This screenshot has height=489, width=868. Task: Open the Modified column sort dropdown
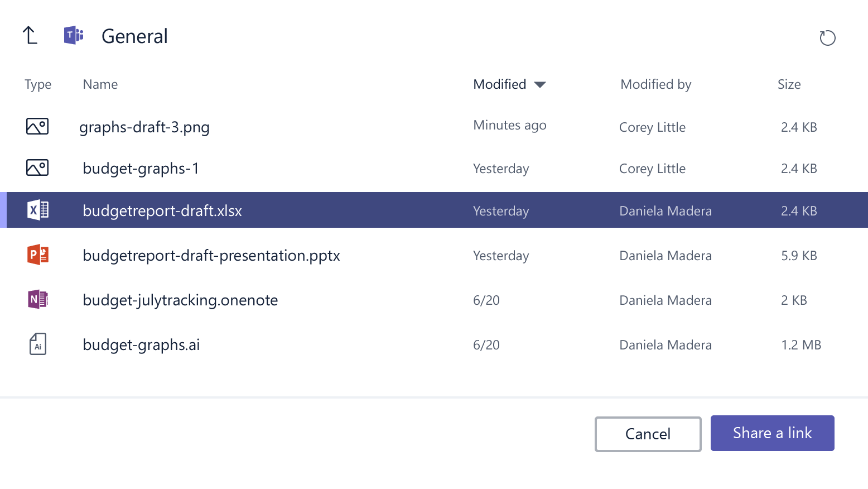540,84
